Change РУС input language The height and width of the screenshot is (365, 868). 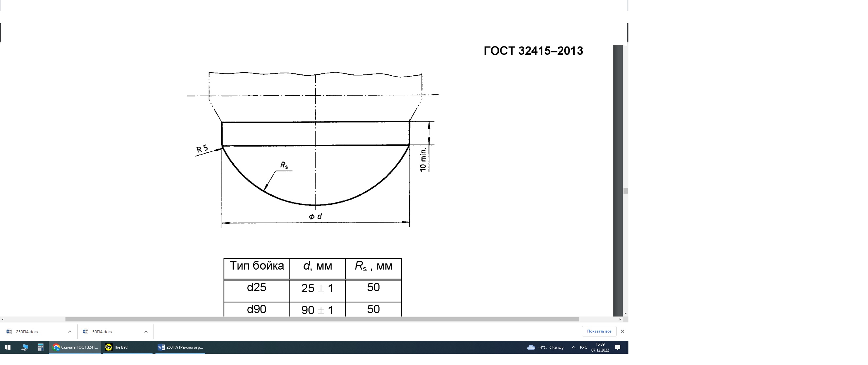[x=583, y=347]
